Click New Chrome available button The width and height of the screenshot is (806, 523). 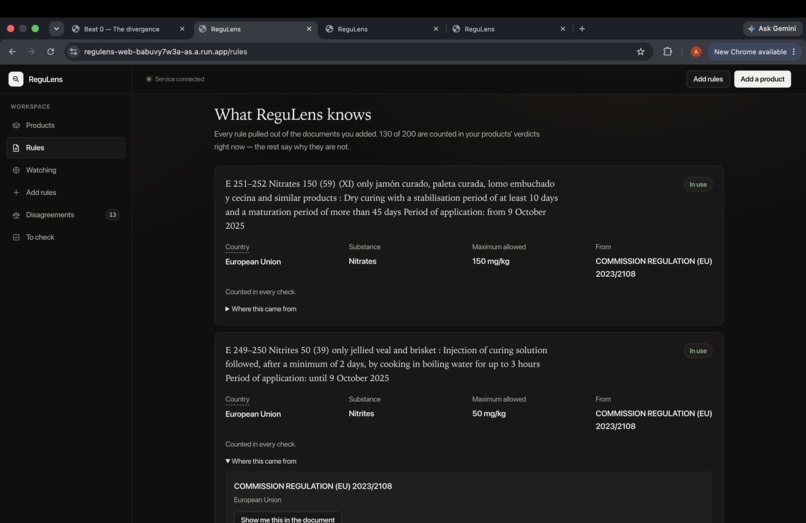point(754,51)
